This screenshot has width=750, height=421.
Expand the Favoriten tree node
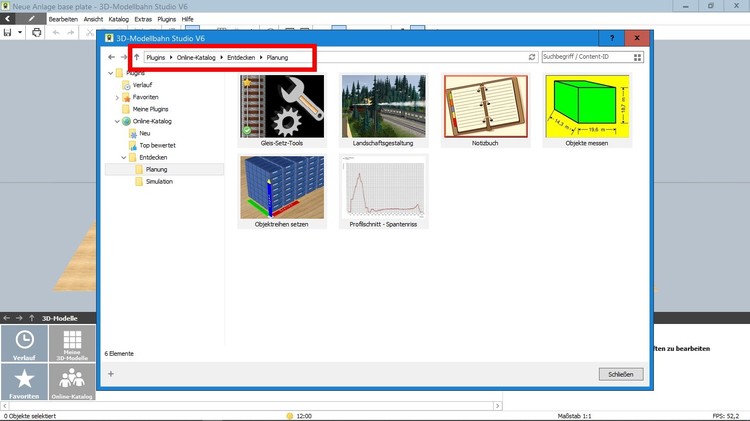tap(116, 97)
